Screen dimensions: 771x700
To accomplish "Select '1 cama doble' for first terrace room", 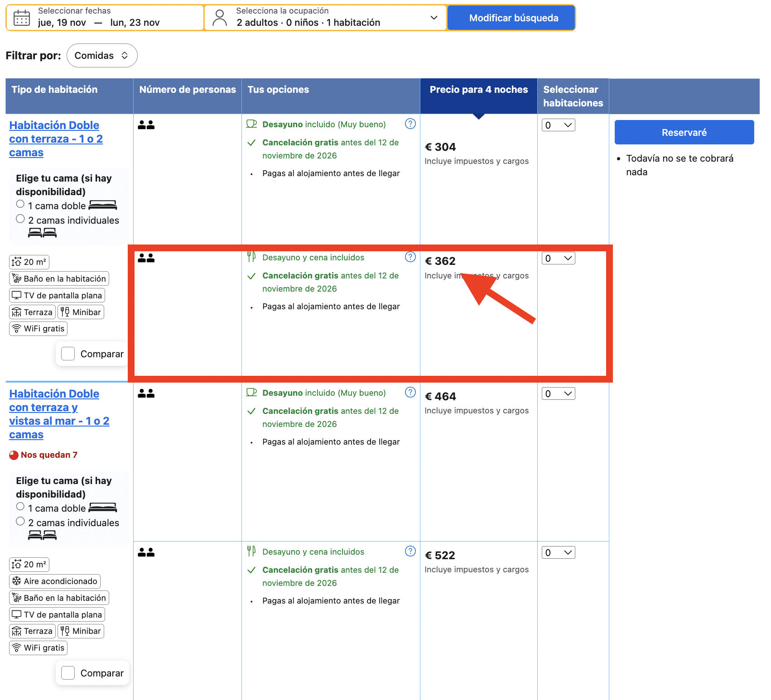I will (20, 204).
